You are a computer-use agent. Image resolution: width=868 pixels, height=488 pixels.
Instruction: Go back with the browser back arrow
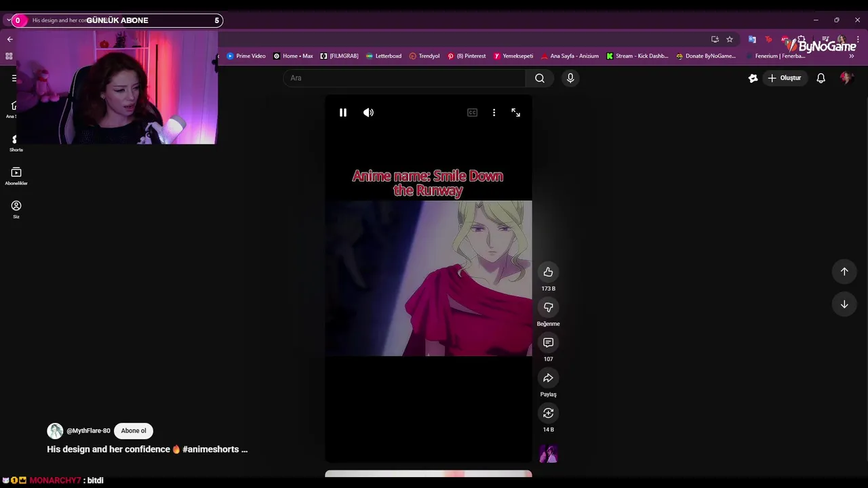[x=9, y=39]
